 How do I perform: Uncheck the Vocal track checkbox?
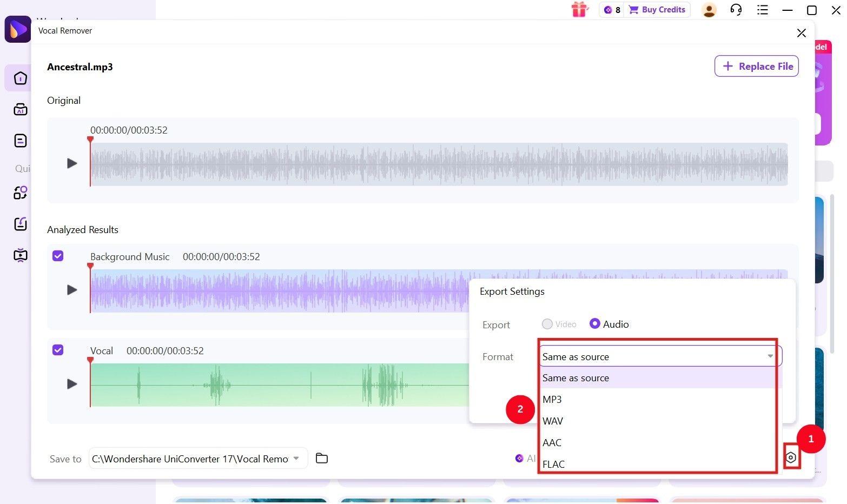tap(58, 350)
